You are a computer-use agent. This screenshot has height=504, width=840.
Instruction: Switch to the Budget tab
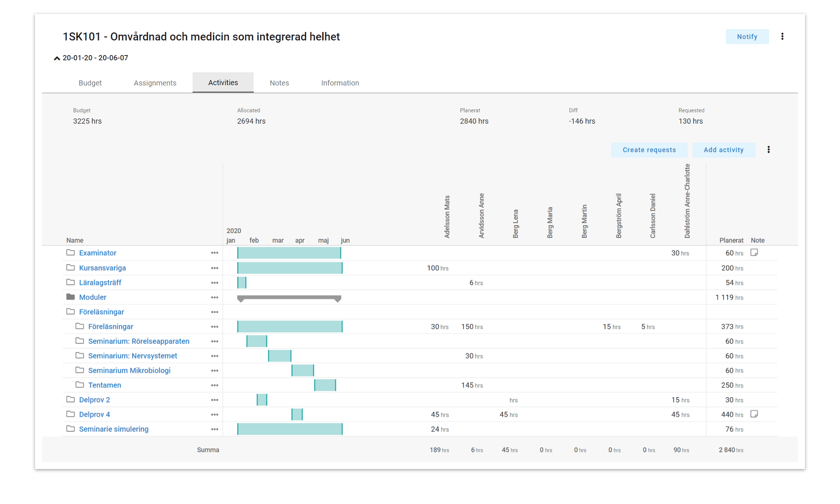(90, 83)
